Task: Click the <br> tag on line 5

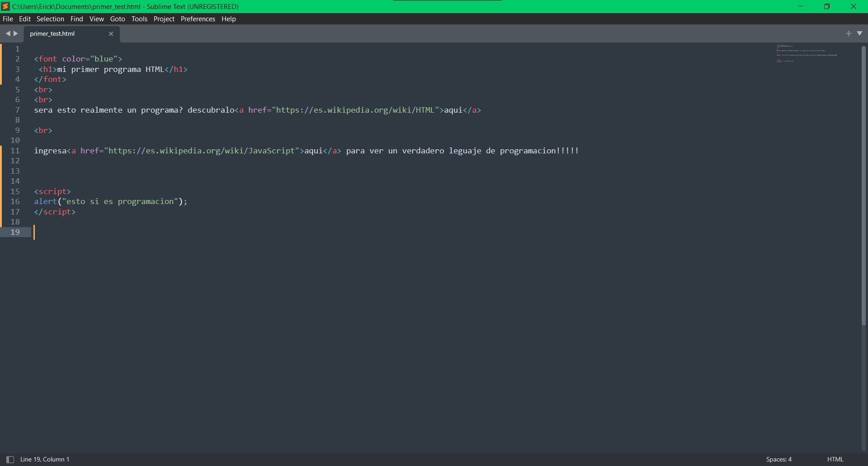Action: click(43, 90)
